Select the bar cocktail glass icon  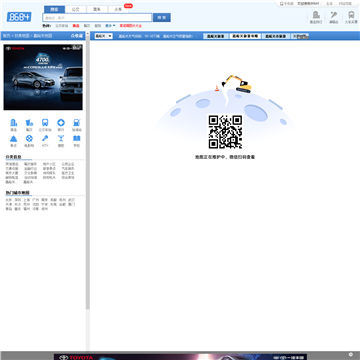(x=61, y=138)
